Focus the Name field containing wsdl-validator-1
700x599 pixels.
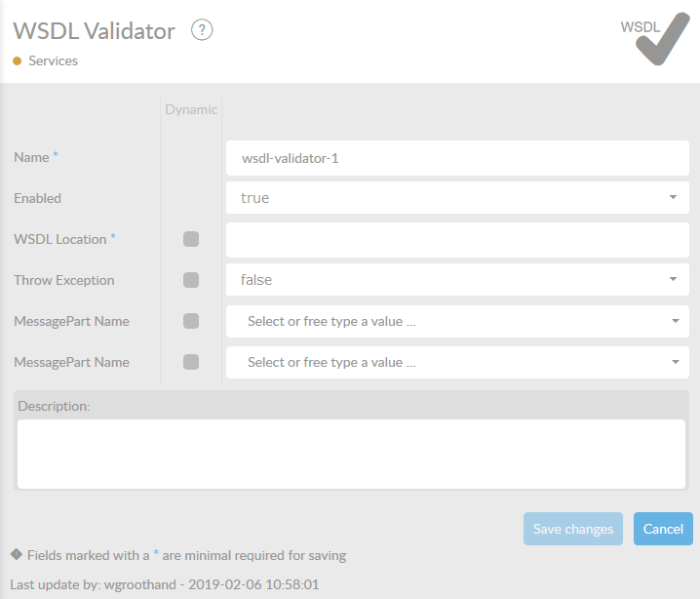pos(457,157)
